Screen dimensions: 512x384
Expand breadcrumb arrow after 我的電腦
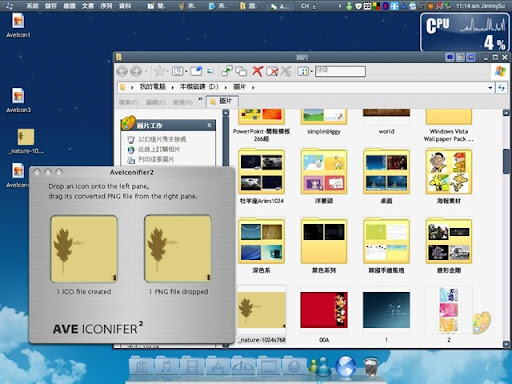point(172,87)
